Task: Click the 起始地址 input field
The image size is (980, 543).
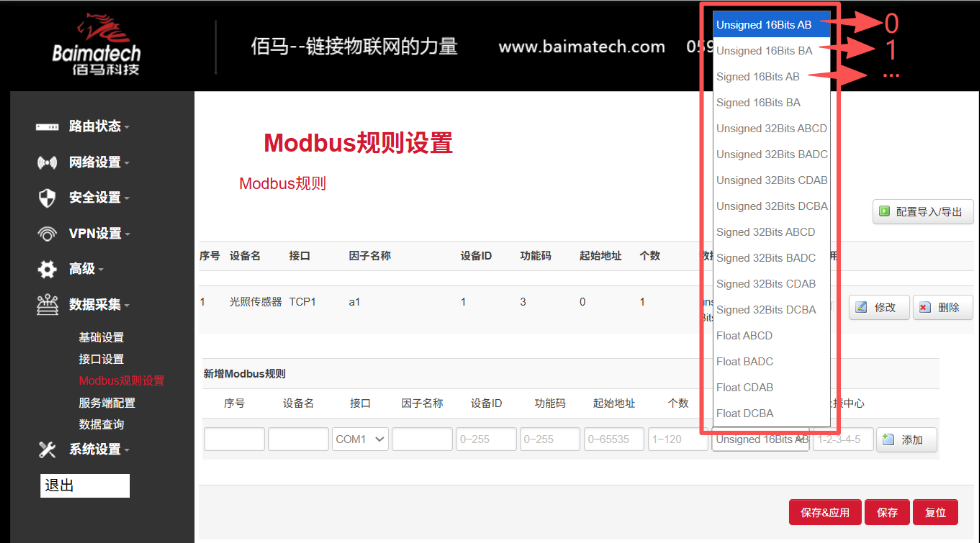Action: click(614, 439)
